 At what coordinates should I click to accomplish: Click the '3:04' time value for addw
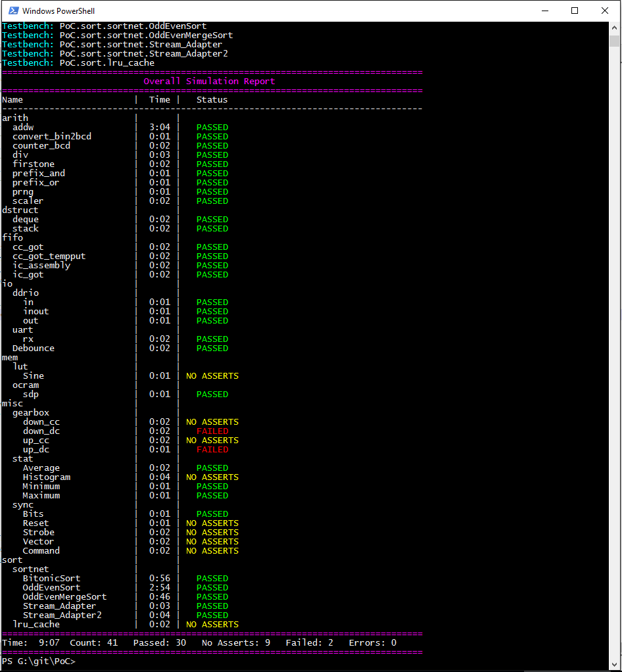[x=160, y=128]
